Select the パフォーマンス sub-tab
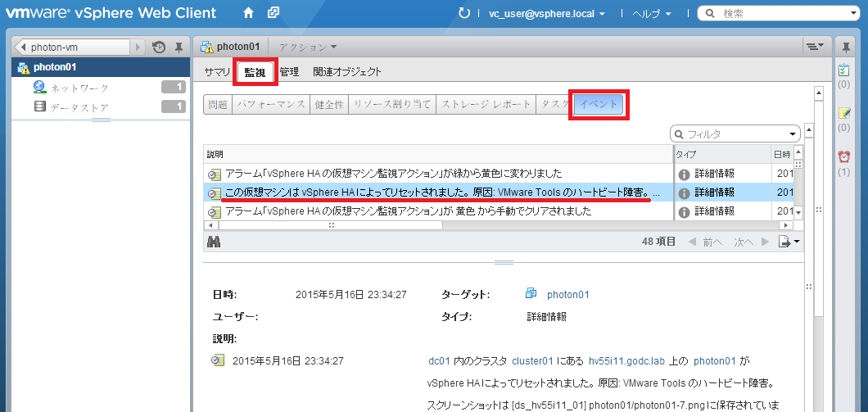Viewport: 868px width, 412px height. coord(271,104)
